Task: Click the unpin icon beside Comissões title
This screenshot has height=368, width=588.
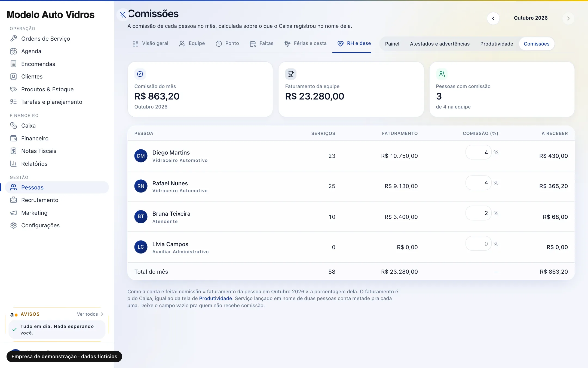Action: tap(123, 14)
